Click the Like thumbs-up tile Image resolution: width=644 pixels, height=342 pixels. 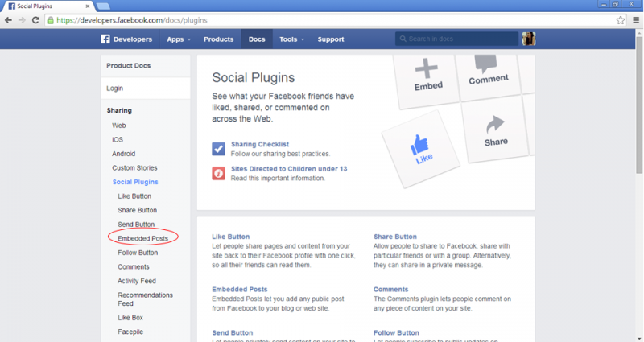click(x=421, y=150)
